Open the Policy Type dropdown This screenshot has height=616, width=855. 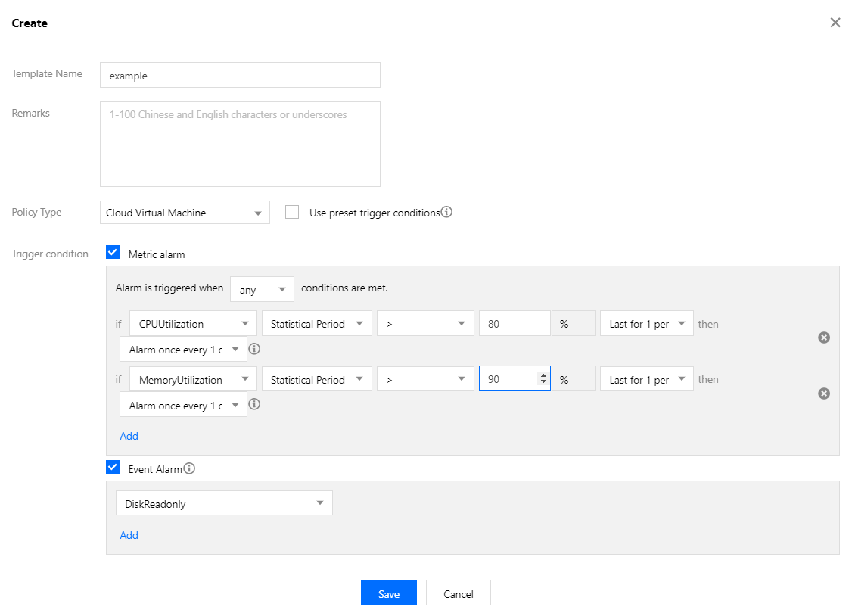(x=185, y=213)
